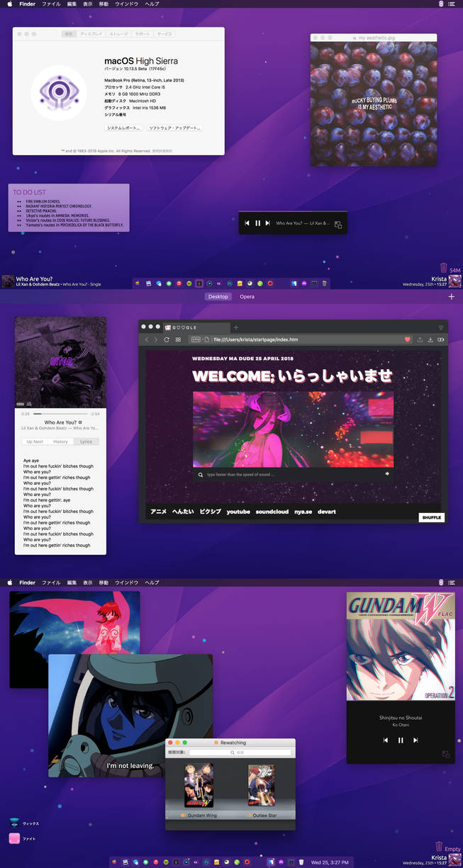Click Opera's forward navigation arrow
Viewport: 463px width, 868px height.
(156, 339)
